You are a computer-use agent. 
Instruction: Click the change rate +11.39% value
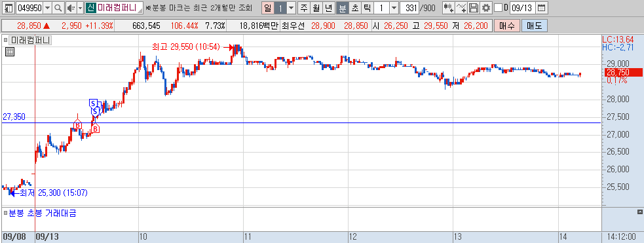[x=99, y=26]
